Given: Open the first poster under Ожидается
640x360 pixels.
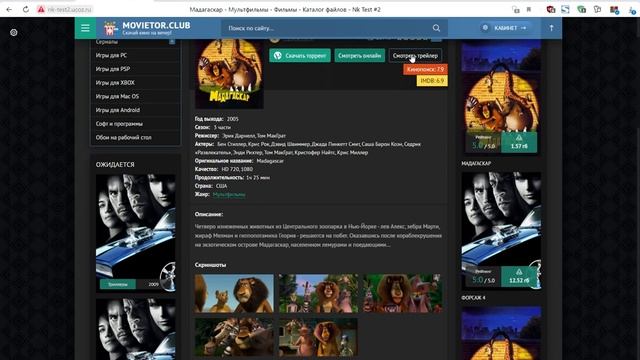Looking at the screenshot, I should [136, 233].
